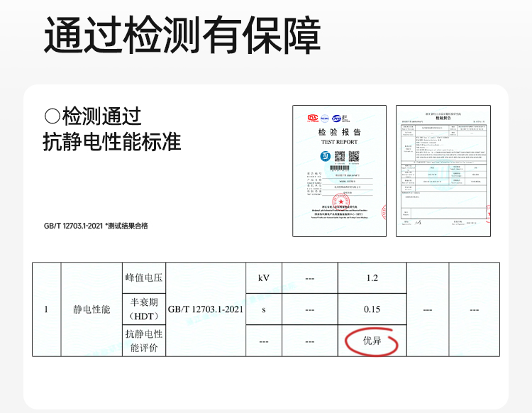Image resolution: width=532 pixels, height=413 pixels.
Task: Click the row number 1 cell
Action: tap(47, 309)
